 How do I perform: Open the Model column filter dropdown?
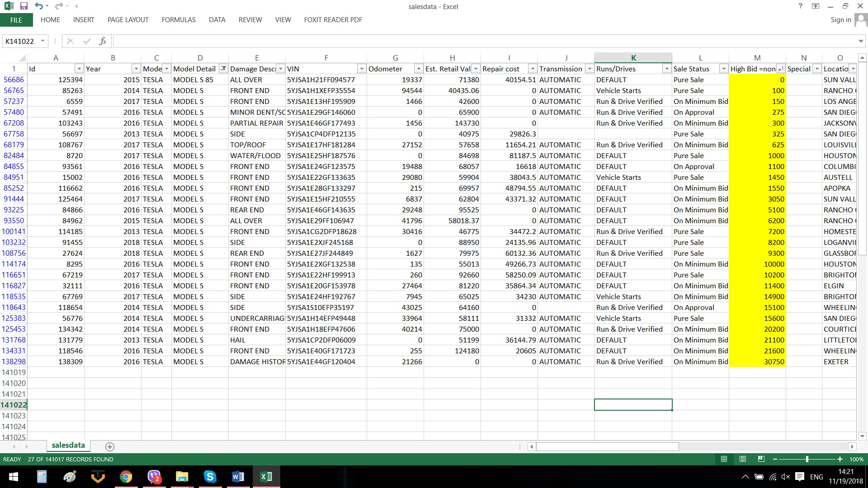pos(167,69)
